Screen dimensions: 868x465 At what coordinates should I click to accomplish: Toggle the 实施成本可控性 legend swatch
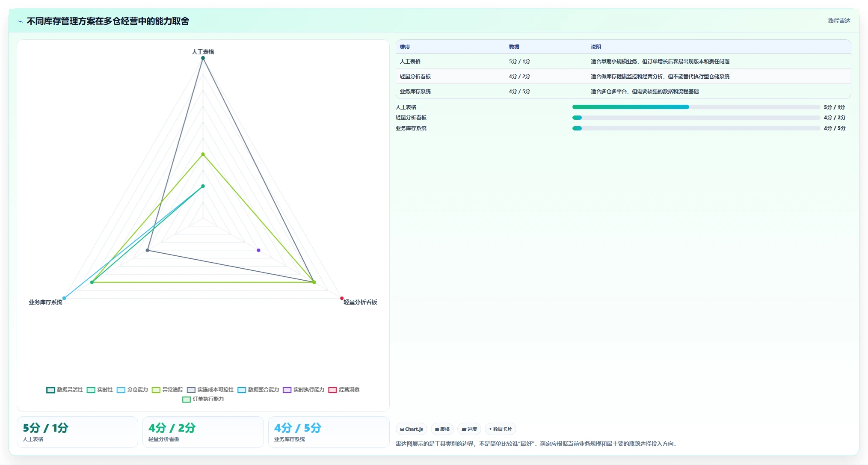coord(191,390)
